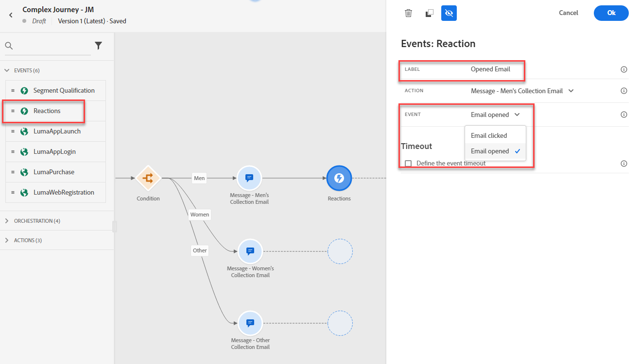Click the left palette collapse handle
The width and height of the screenshot is (640, 364).
[115, 227]
